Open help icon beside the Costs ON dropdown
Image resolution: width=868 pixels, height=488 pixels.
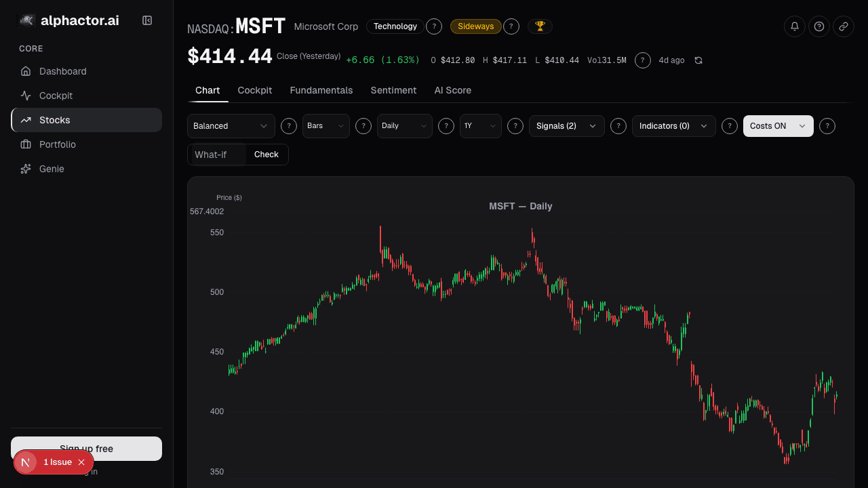tap(827, 126)
